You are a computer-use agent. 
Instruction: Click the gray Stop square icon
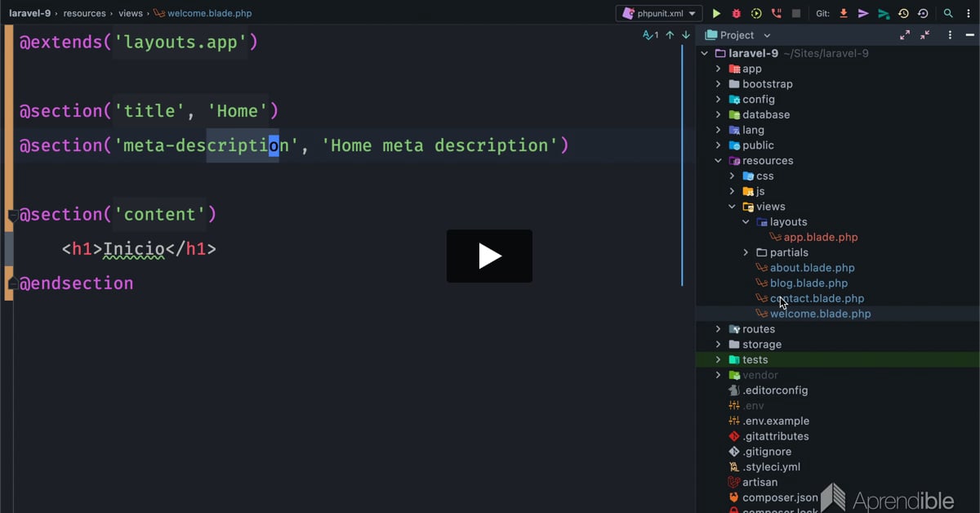point(796,13)
